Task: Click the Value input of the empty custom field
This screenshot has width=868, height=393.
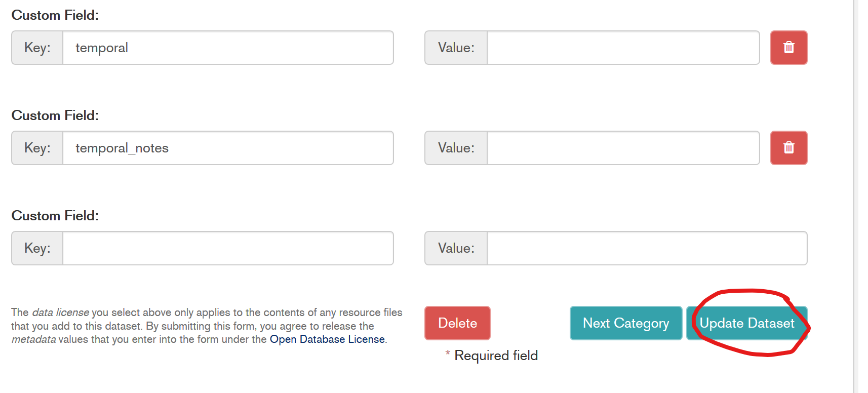Action: tap(647, 248)
